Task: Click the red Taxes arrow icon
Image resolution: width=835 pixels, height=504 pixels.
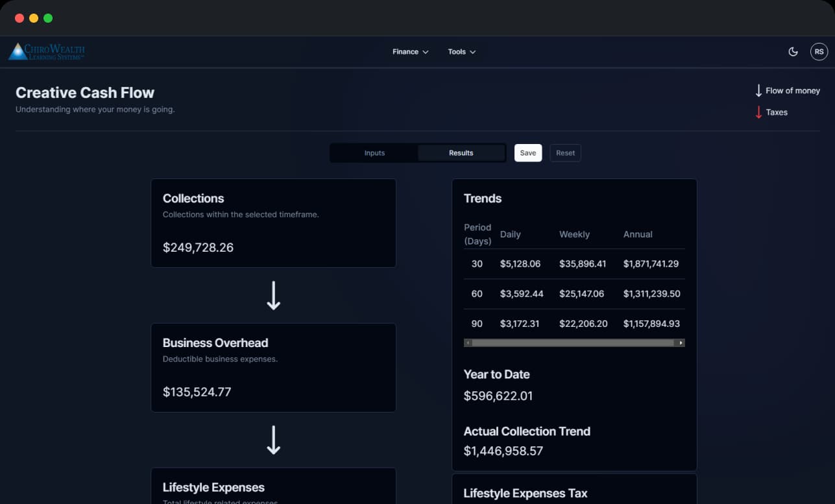Action: 758,112
